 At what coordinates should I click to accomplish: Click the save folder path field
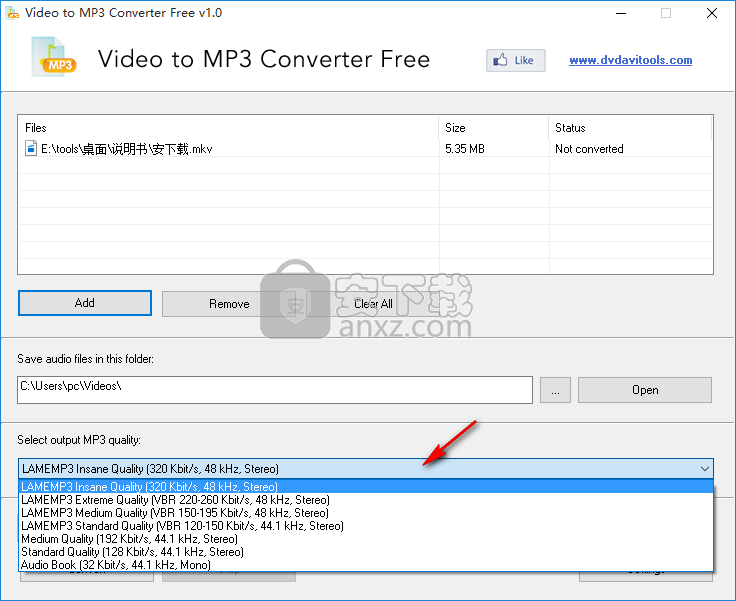tap(275, 390)
